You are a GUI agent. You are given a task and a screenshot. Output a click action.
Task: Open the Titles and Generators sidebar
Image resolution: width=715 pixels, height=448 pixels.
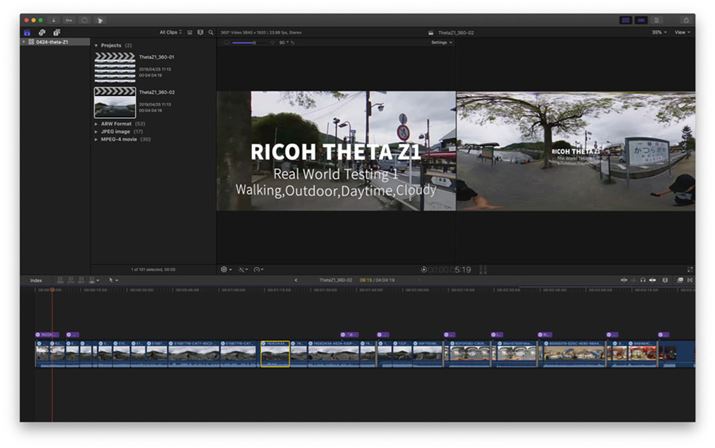(55, 32)
